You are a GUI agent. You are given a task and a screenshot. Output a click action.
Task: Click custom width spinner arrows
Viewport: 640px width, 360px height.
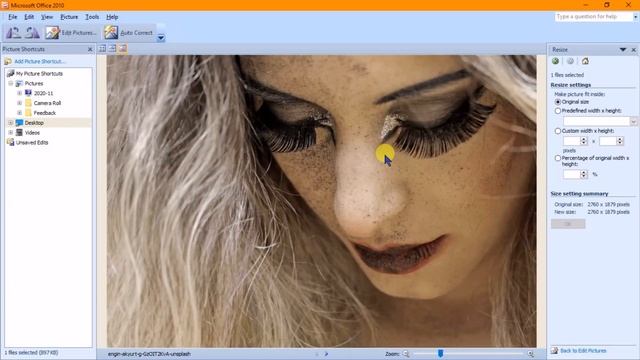(x=584, y=141)
